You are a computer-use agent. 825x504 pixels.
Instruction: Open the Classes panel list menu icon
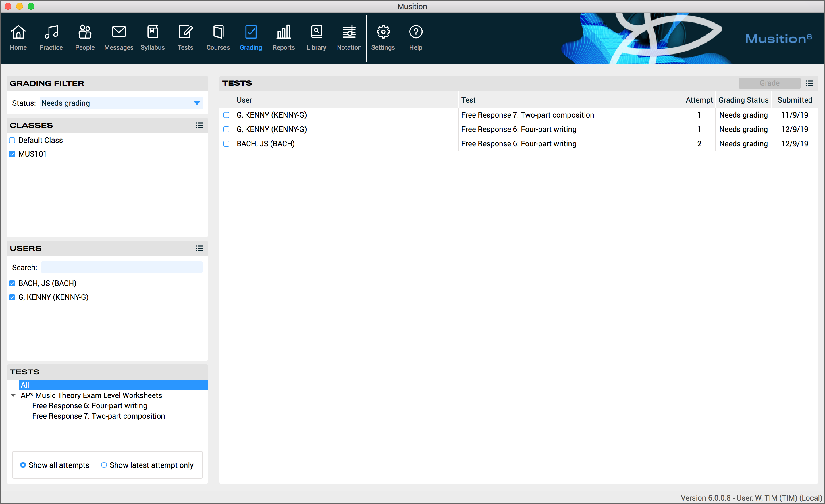tap(199, 125)
